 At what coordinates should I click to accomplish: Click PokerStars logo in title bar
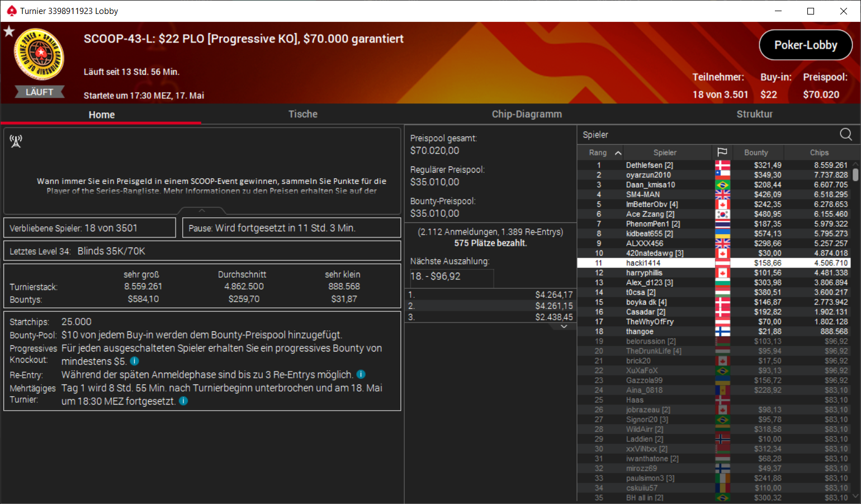[x=11, y=11]
